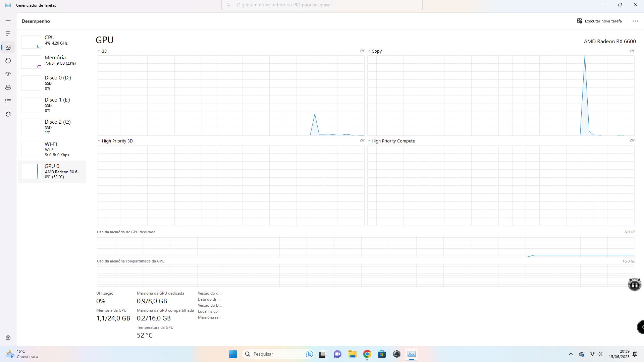Viewport: 644px width, 362px height.
Task: Select Wi-Fi performance entry
Action: (52, 149)
